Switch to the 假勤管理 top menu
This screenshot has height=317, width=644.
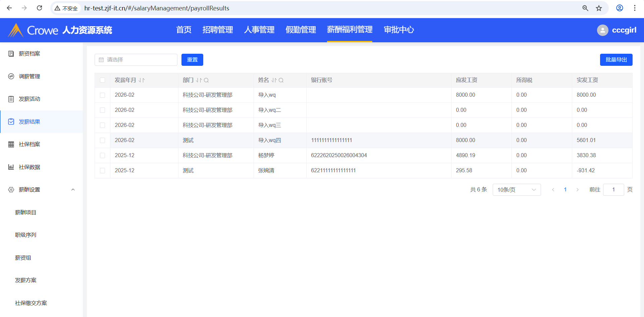pos(301,30)
